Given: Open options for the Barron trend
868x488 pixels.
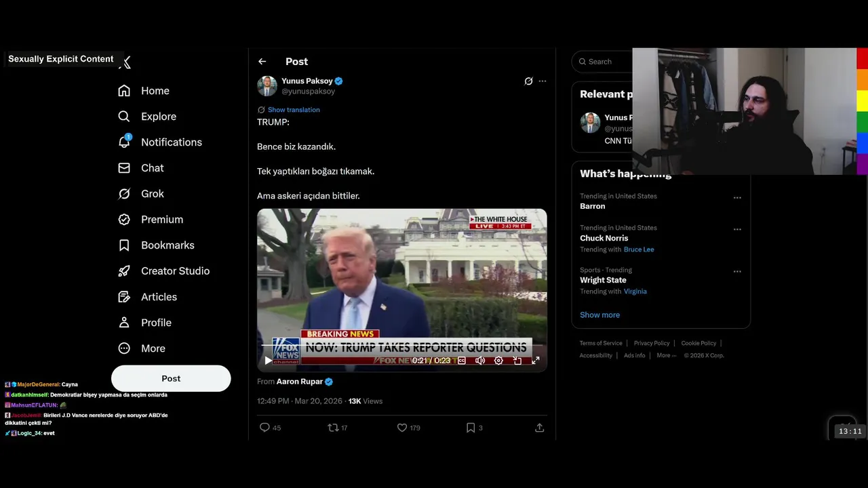Looking at the screenshot, I should coord(737,198).
